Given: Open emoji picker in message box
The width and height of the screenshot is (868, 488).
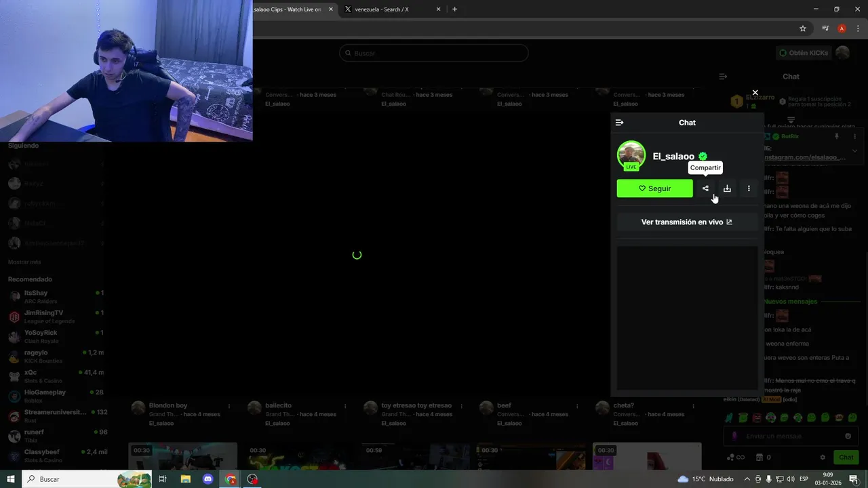Looking at the screenshot, I should point(848,436).
